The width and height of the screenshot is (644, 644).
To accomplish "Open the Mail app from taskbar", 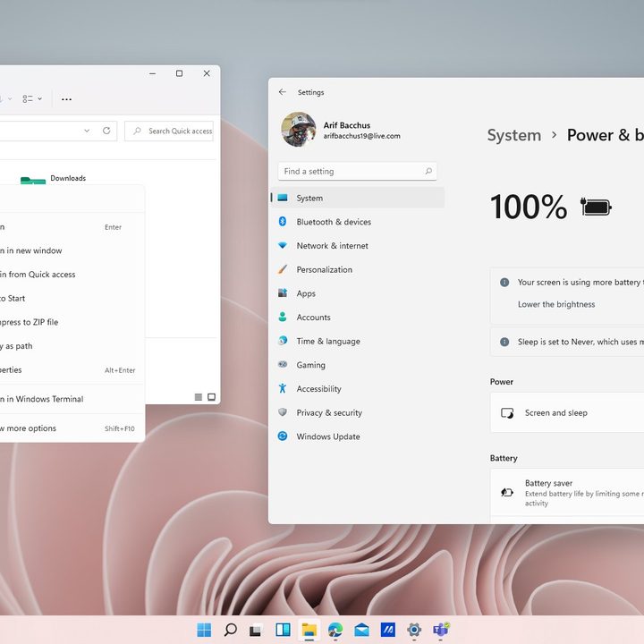I will click(x=361, y=630).
